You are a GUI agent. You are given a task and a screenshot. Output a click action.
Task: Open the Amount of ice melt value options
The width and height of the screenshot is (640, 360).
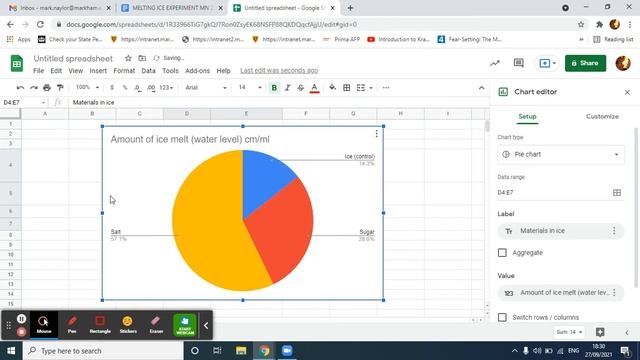coord(614,293)
